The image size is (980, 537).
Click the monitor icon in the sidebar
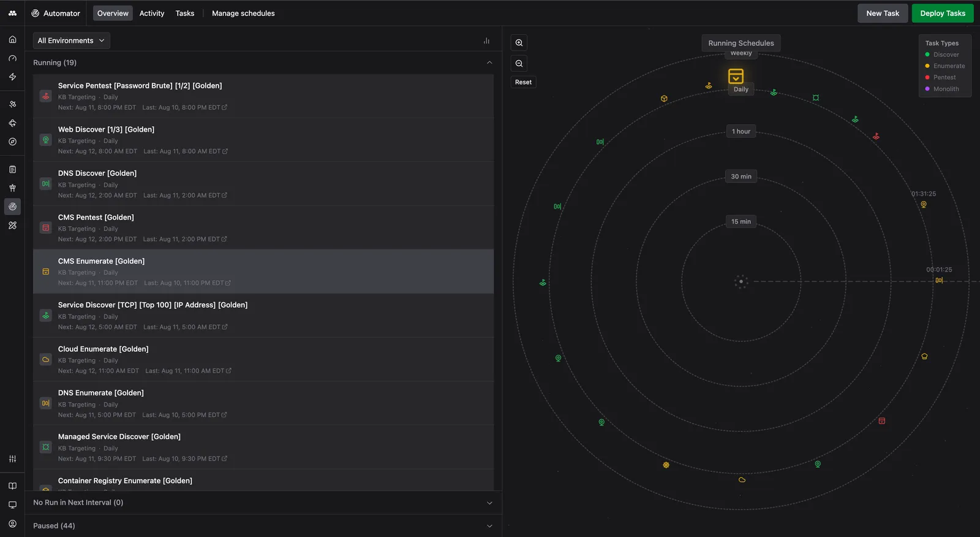[x=12, y=505]
